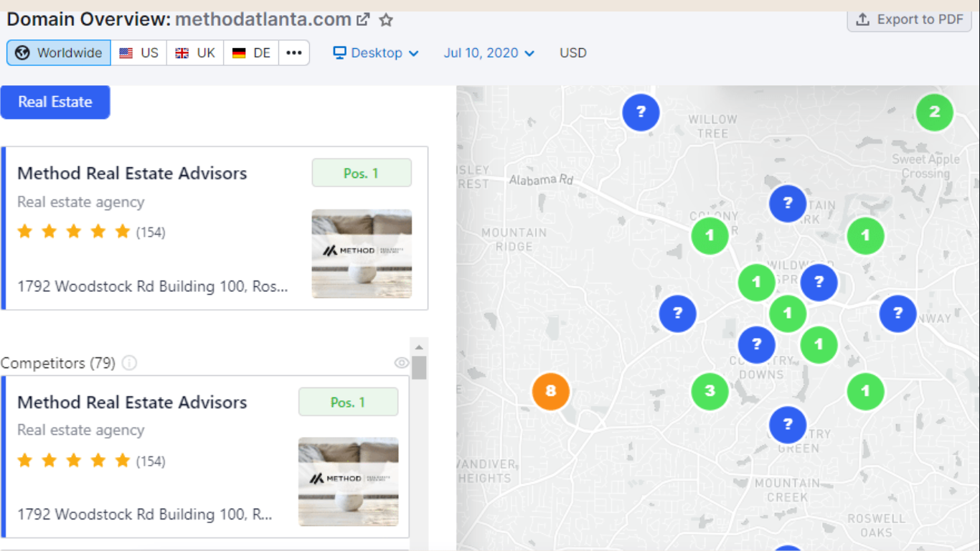Viewport: 980px width, 551px height.
Task: Click the Real Estate button
Action: click(55, 102)
